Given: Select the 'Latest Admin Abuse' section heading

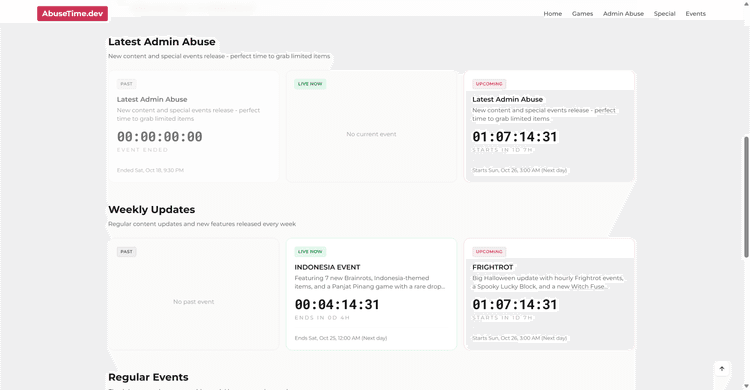Looking at the screenshot, I should 162,42.
